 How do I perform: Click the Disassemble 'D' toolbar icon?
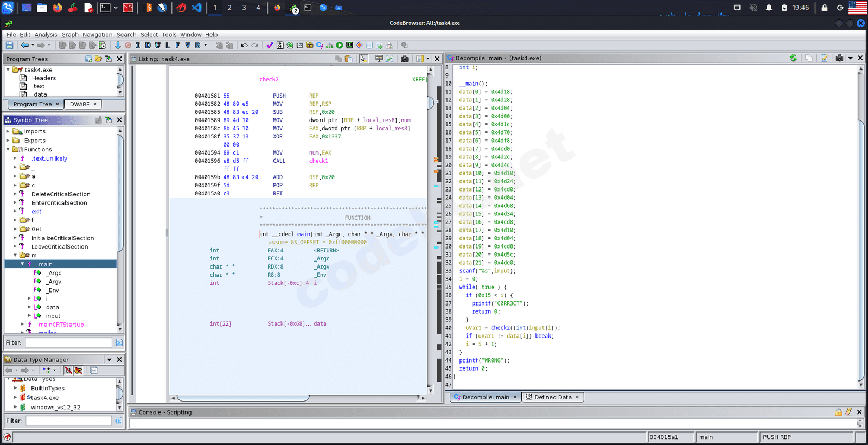[x=148, y=46]
